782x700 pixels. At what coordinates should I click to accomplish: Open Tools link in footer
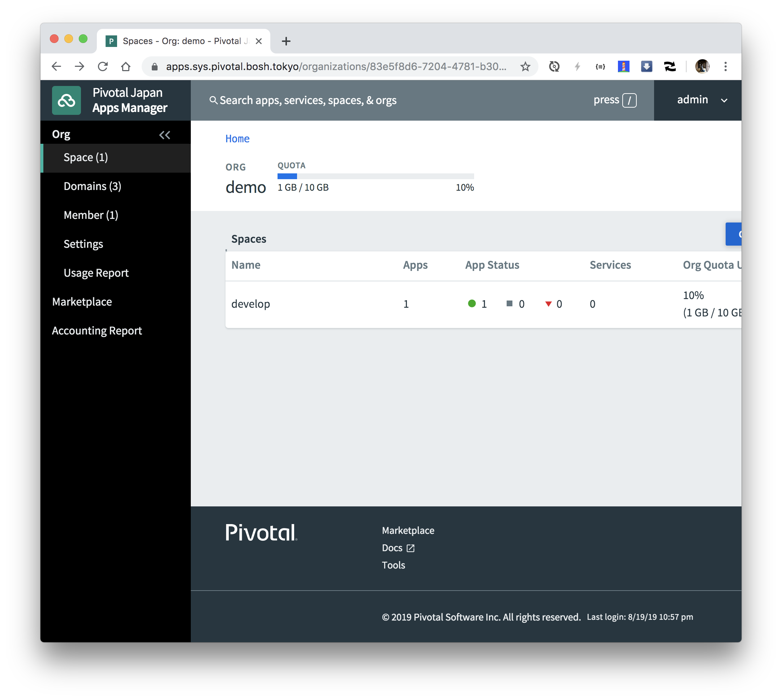click(393, 565)
